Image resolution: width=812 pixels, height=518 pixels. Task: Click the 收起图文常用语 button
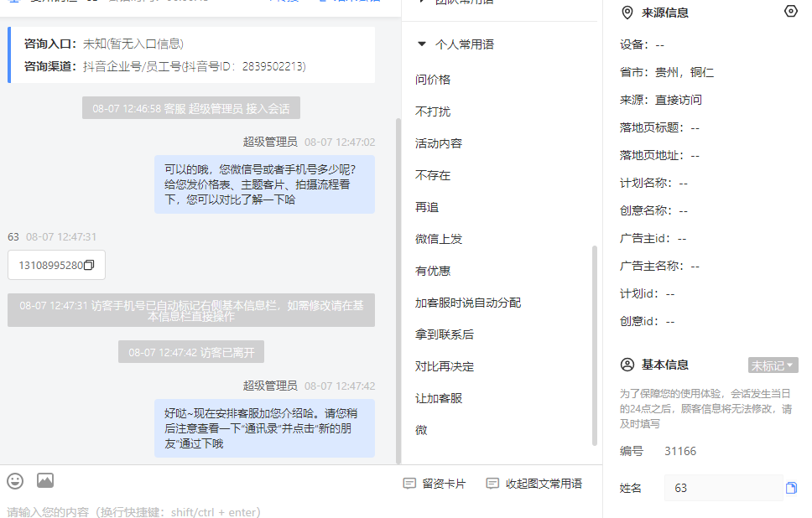point(534,484)
